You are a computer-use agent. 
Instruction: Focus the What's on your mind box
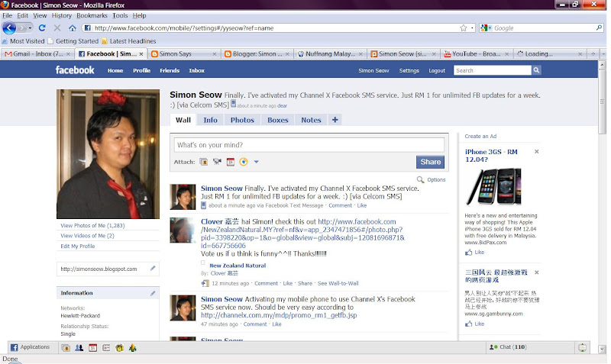[309, 145]
